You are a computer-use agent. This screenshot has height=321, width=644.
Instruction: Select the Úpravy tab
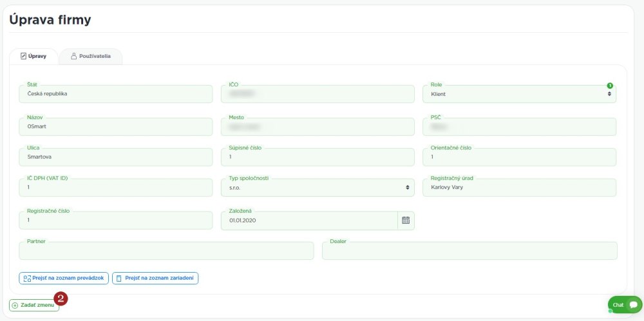pyautogui.click(x=33, y=57)
